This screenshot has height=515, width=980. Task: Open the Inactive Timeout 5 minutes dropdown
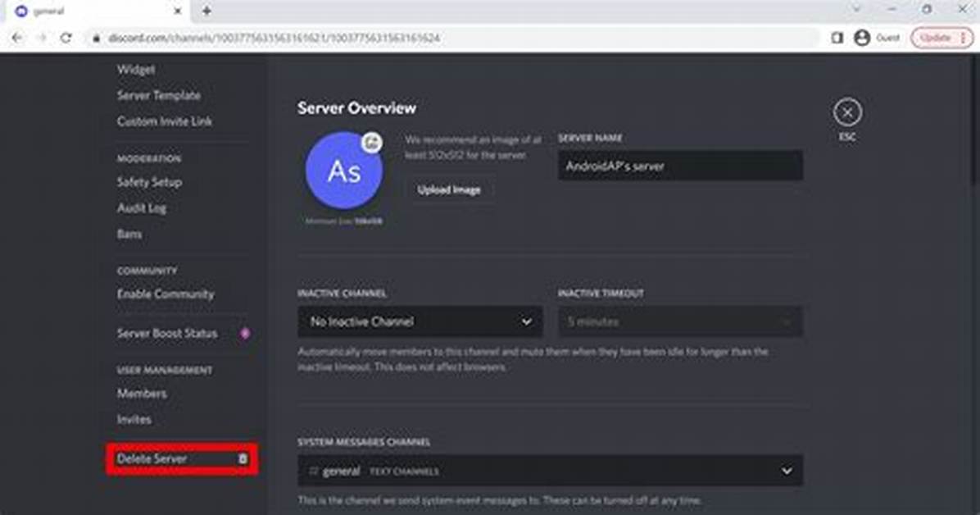pyautogui.click(x=680, y=321)
